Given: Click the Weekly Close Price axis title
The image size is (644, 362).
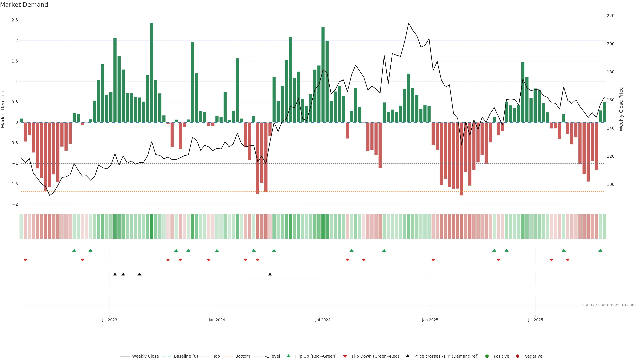Looking at the screenshot, I should point(621,109).
